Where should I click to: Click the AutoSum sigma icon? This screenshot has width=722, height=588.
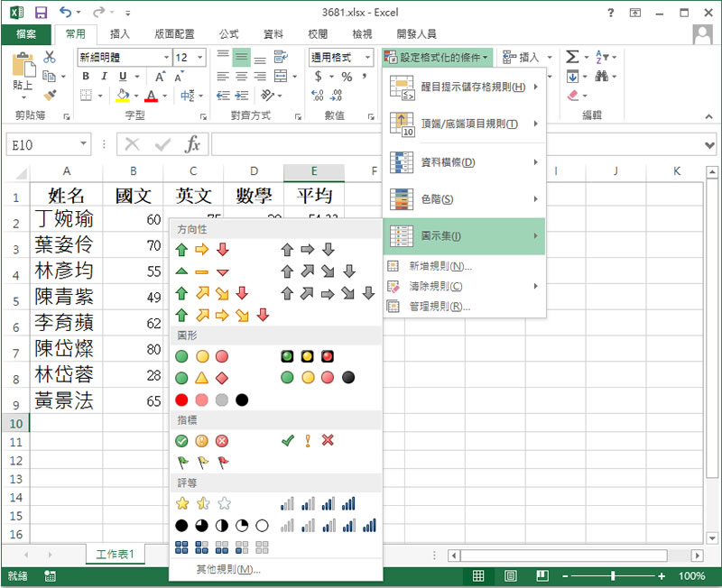(572, 57)
